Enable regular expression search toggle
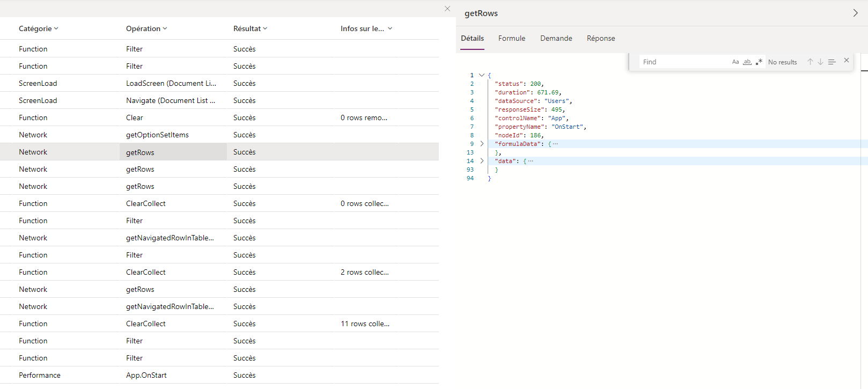This screenshot has height=389, width=868. click(x=759, y=62)
